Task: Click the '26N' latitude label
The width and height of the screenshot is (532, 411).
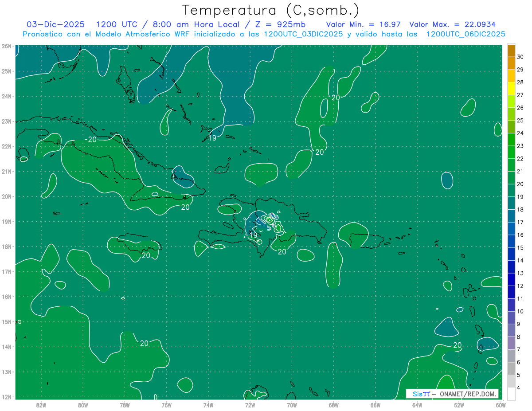Action: (x=6, y=46)
